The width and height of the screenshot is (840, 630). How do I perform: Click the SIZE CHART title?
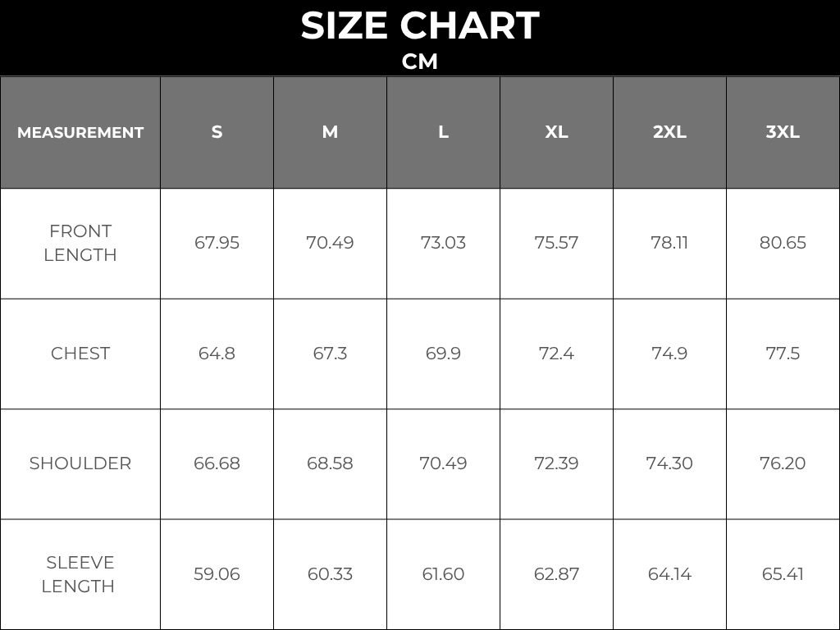[x=419, y=26]
